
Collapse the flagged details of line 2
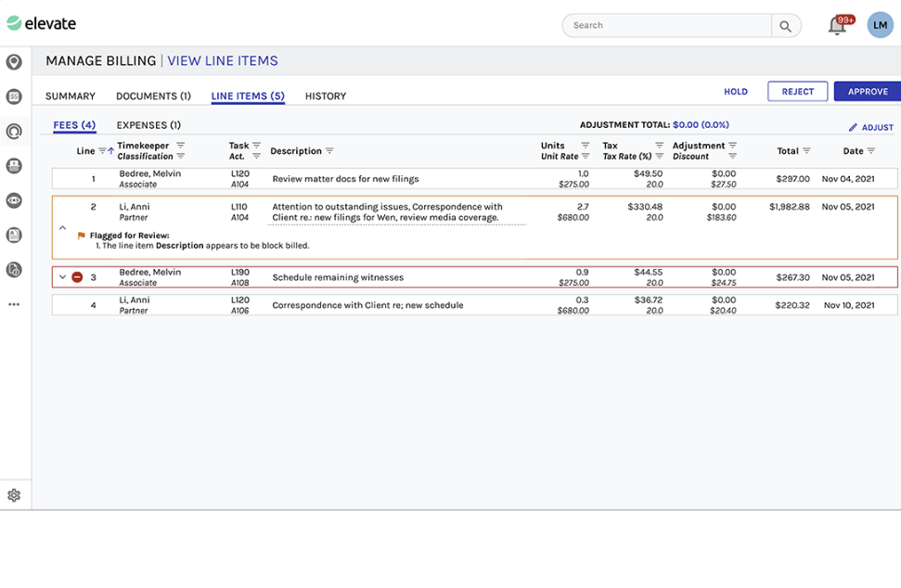click(x=62, y=228)
